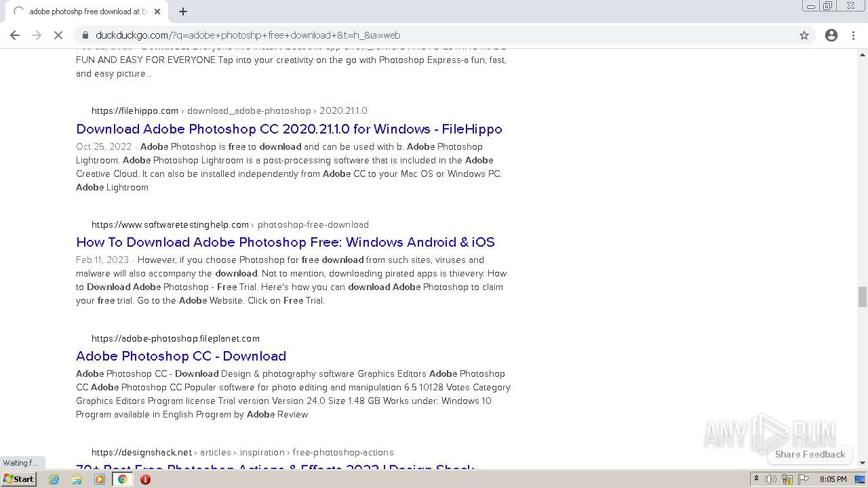The width and height of the screenshot is (868, 488).
Task: Click the adobe-photoshop.fileplanet.com source URL
Action: pyautogui.click(x=176, y=338)
